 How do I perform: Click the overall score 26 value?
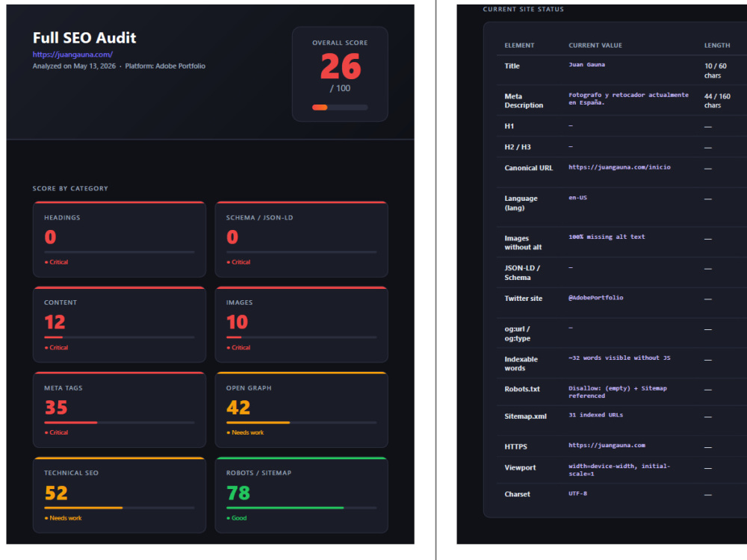coord(340,66)
